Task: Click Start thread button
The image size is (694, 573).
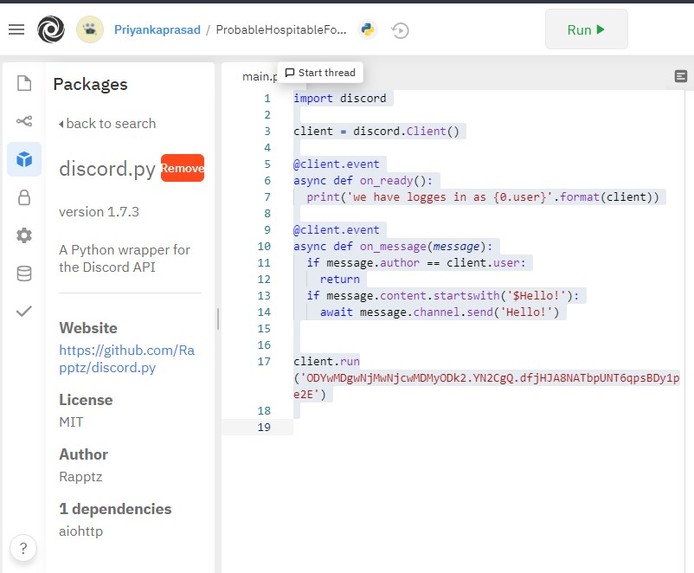Action: [x=320, y=73]
